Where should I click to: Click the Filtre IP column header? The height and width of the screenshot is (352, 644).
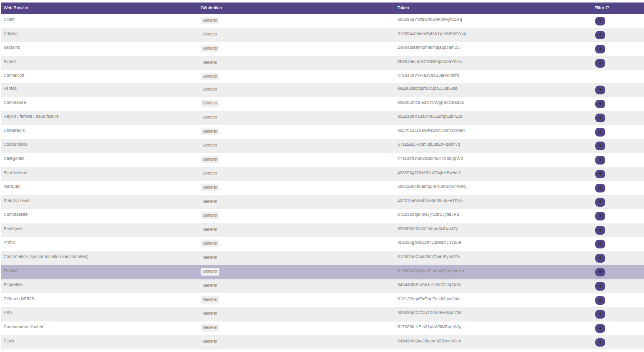(601, 8)
